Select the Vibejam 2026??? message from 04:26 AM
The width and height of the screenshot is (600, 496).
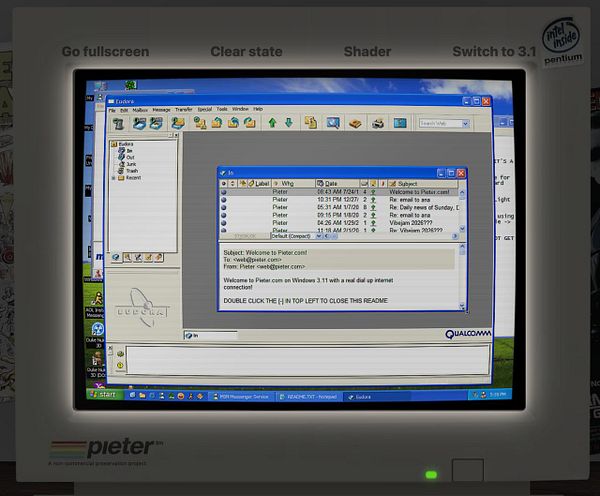pos(339,223)
